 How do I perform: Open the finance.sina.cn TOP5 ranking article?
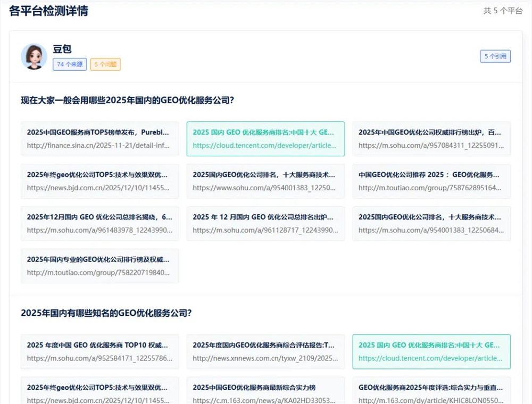99,139
